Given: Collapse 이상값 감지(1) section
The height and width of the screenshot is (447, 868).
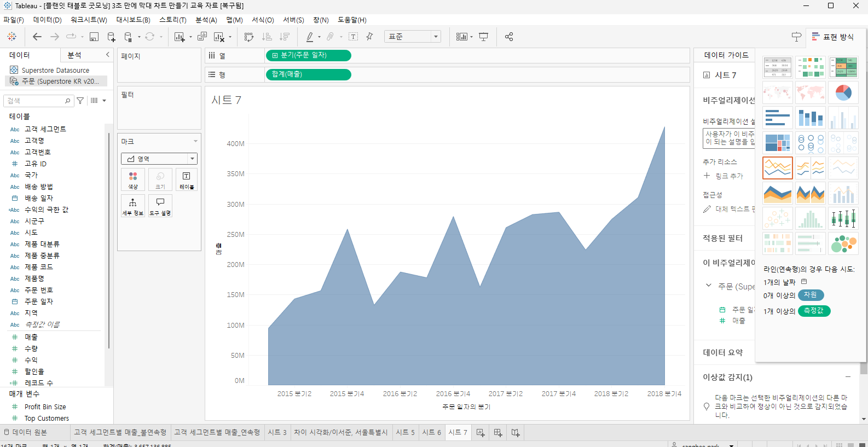Looking at the screenshot, I should (x=848, y=377).
